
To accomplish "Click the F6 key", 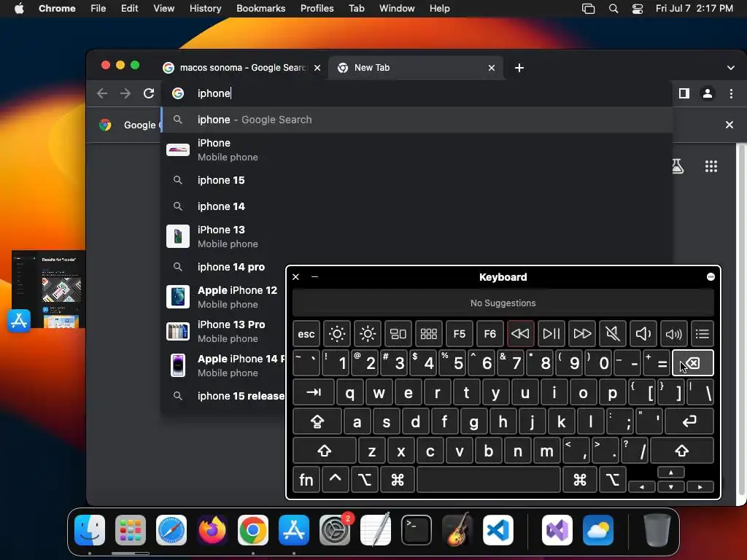I will point(489,334).
